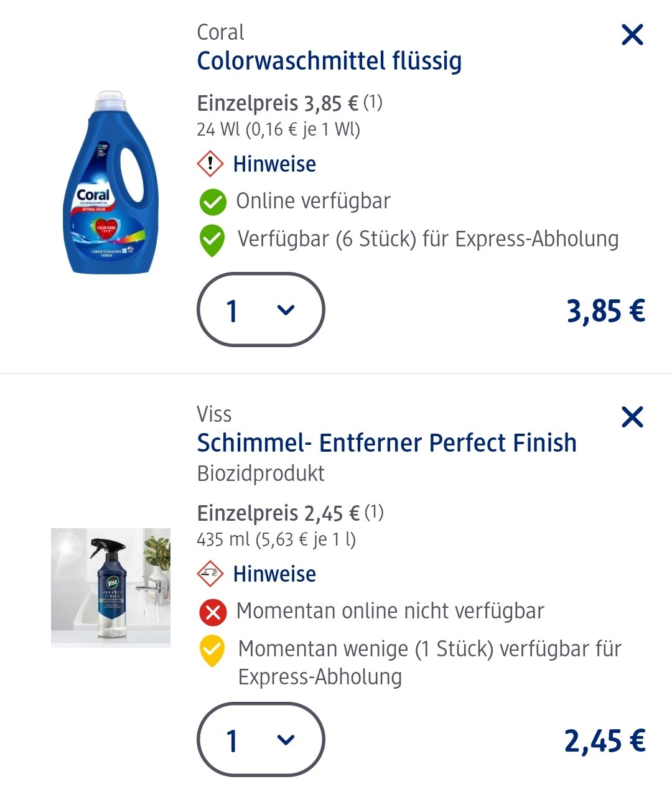Click Viss spray bottle thumbnail

coord(111,588)
